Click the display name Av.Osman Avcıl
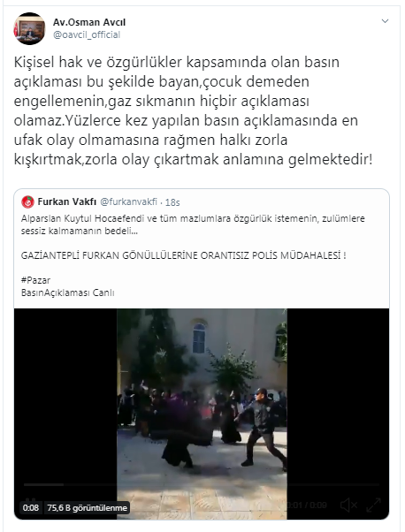 point(89,22)
